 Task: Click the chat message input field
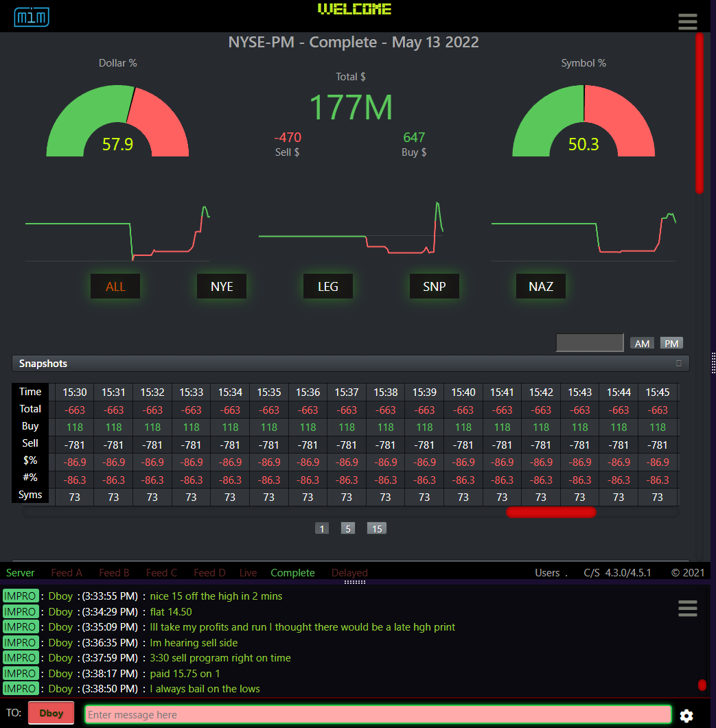pyautogui.click(x=378, y=715)
